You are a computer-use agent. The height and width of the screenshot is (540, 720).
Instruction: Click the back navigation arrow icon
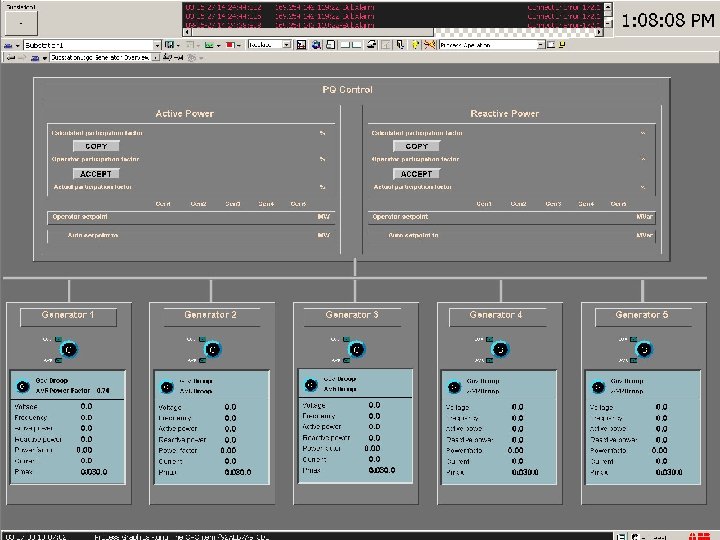click(x=10, y=58)
